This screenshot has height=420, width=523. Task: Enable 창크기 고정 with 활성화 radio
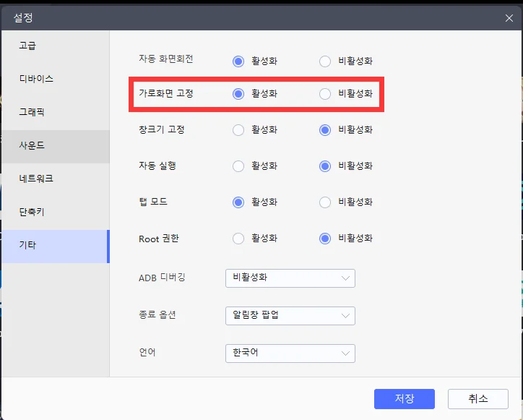pyautogui.click(x=238, y=130)
